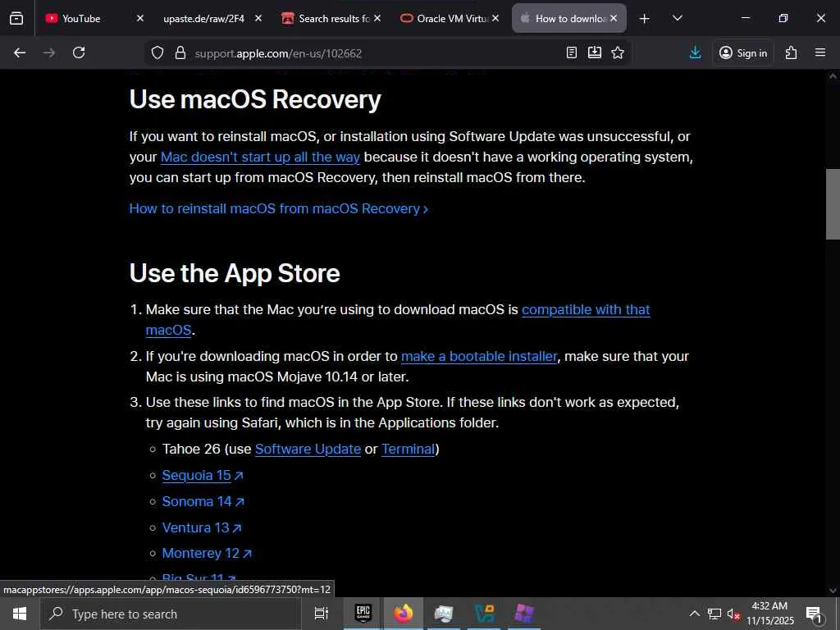Expand the list all tabs dropdown
840x630 pixels.
[677, 18]
